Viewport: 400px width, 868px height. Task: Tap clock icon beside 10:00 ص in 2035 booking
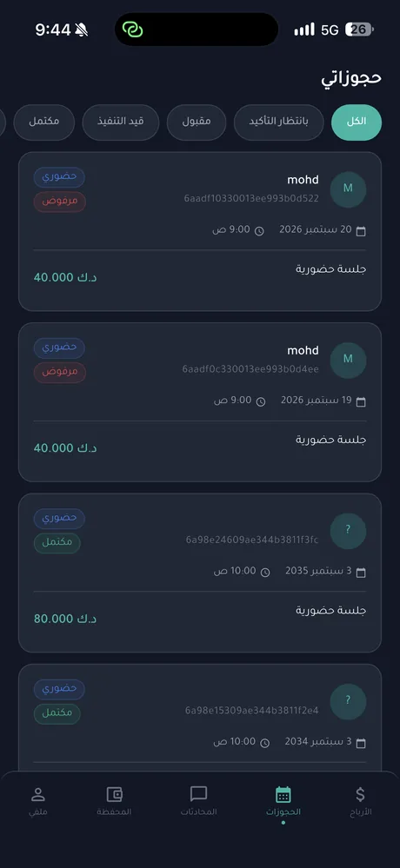click(265, 573)
